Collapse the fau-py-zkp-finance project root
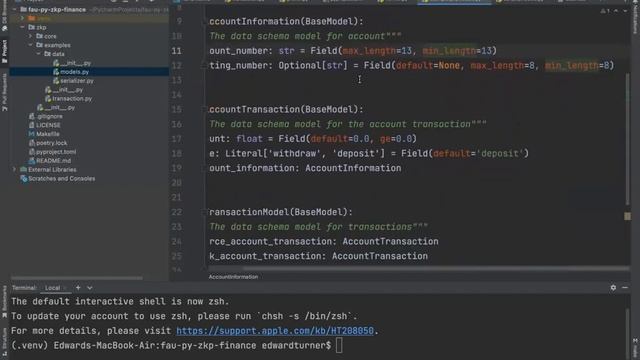Screen dimensions: 640x360 pos(14,9)
